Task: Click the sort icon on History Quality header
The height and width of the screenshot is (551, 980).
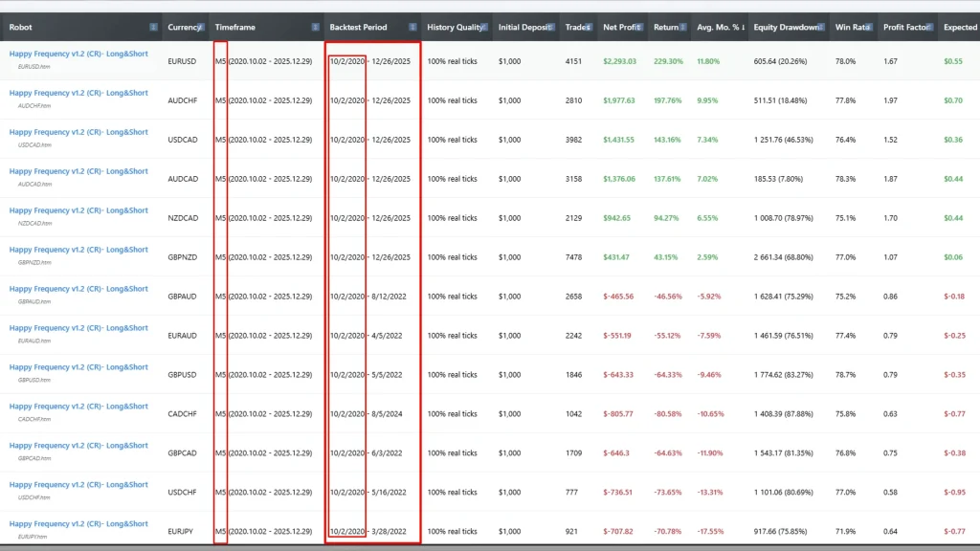Action: [x=485, y=27]
